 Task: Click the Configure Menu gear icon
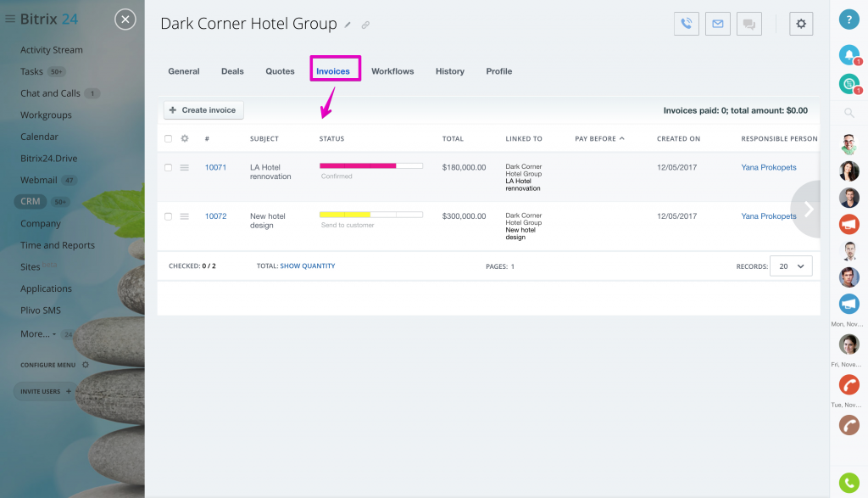pyautogui.click(x=86, y=365)
